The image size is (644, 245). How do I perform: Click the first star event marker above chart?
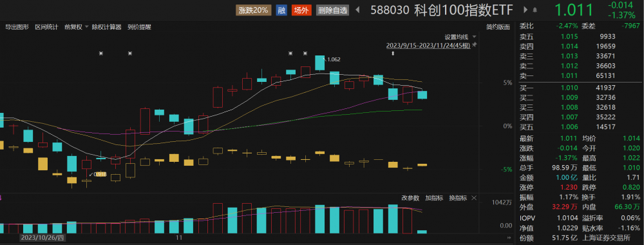coord(100,54)
